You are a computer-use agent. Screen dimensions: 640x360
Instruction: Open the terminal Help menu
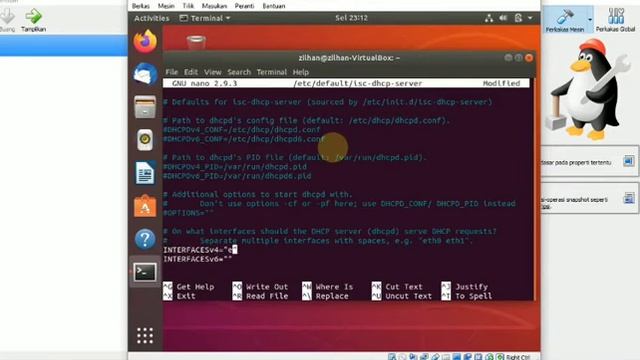(x=301, y=72)
